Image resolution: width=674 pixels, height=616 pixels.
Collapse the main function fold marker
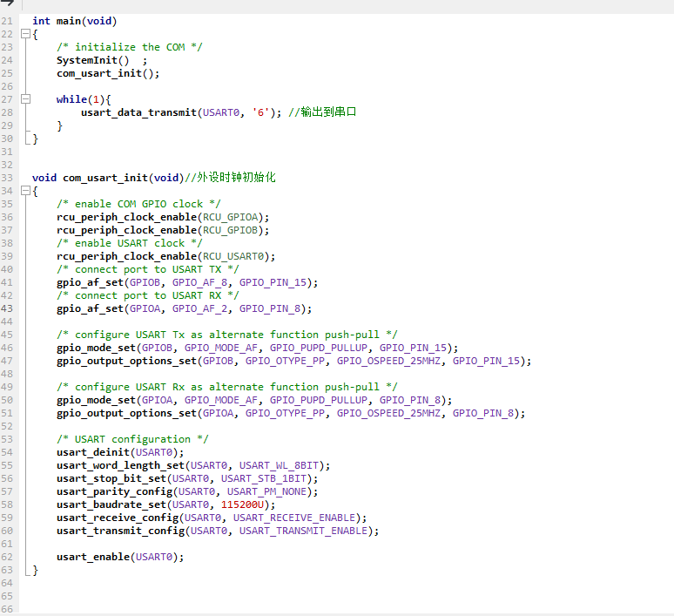click(25, 34)
